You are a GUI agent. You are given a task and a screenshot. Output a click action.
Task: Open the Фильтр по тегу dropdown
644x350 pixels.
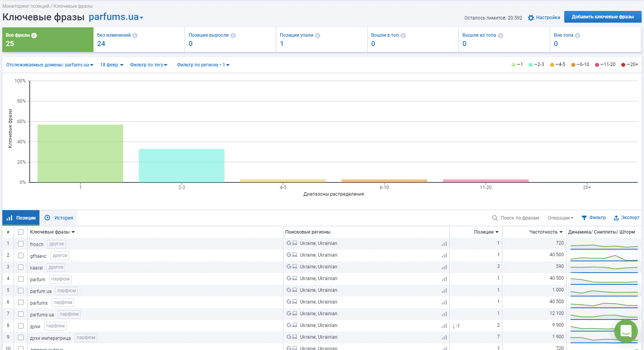click(149, 65)
